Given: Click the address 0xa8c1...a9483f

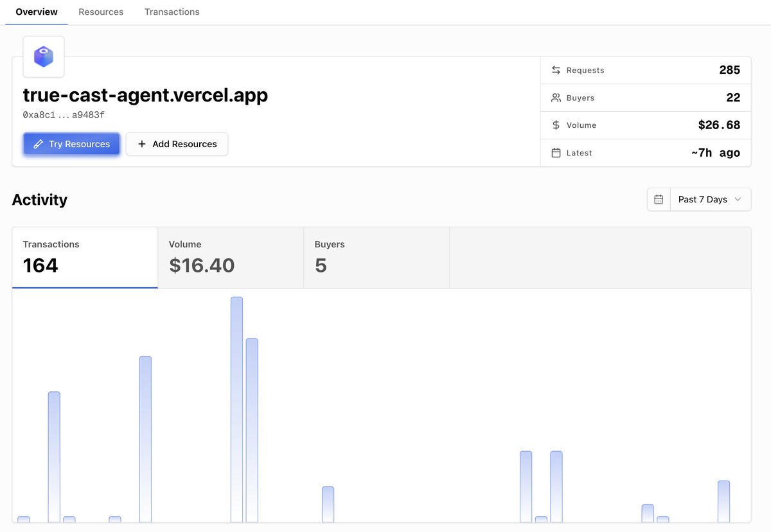Looking at the screenshot, I should pyautogui.click(x=64, y=115).
